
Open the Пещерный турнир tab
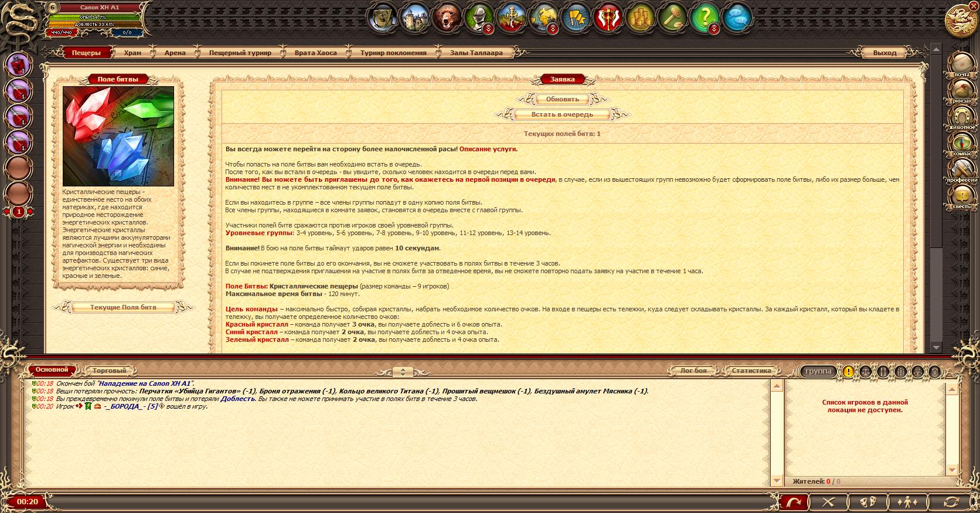[x=240, y=53]
